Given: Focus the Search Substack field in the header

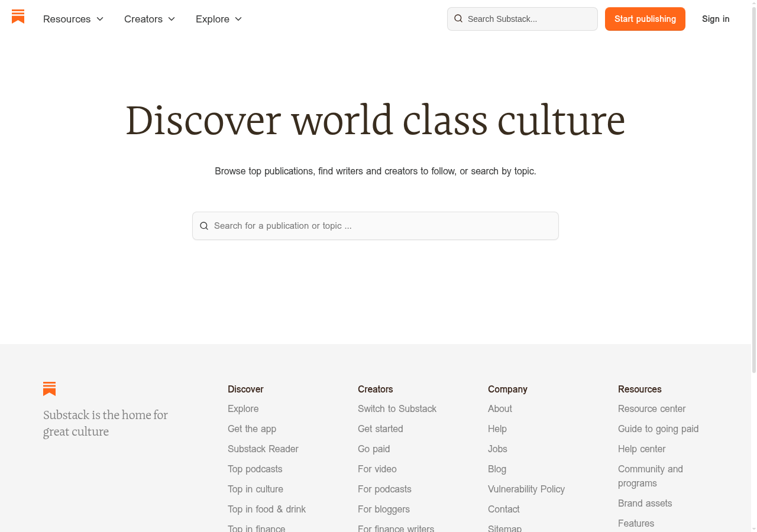Looking at the screenshot, I should pos(522,19).
